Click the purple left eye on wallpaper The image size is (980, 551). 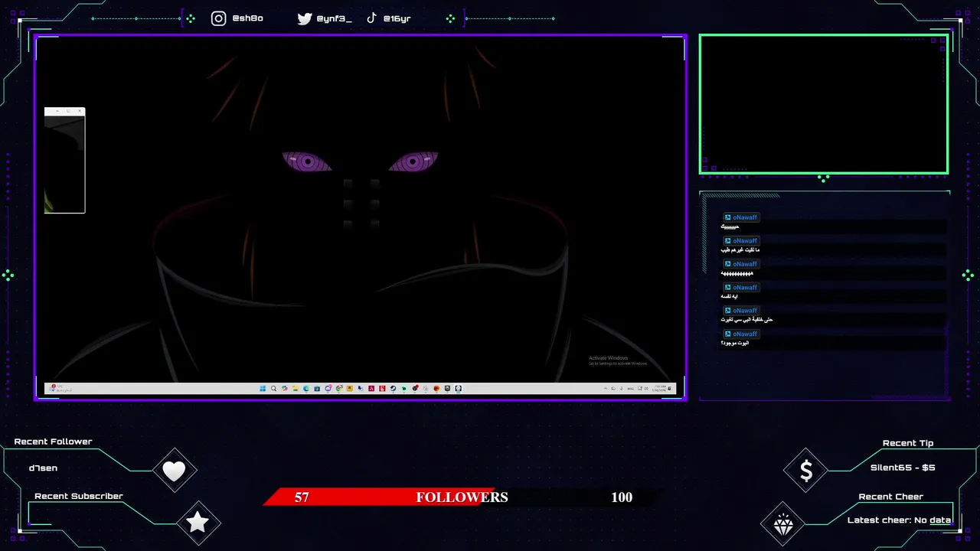307,162
